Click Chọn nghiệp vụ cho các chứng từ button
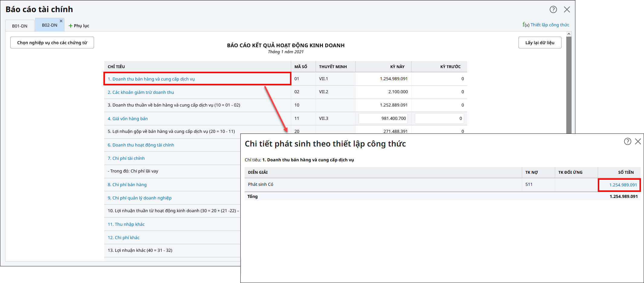The image size is (644, 283). coord(52,43)
